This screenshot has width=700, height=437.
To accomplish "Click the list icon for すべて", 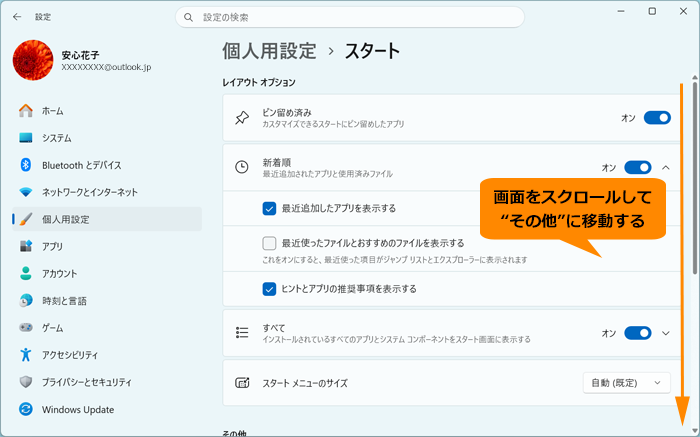I will [242, 333].
